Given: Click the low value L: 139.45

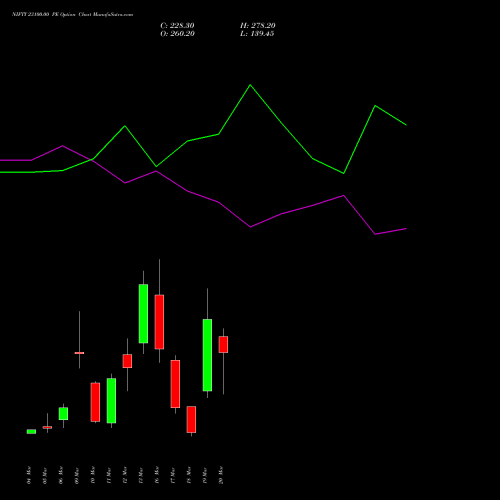Looking at the screenshot, I should (x=257, y=34).
